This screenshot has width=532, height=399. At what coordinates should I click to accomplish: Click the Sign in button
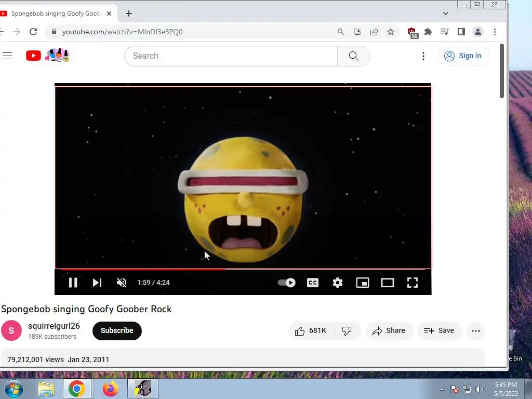tap(463, 56)
